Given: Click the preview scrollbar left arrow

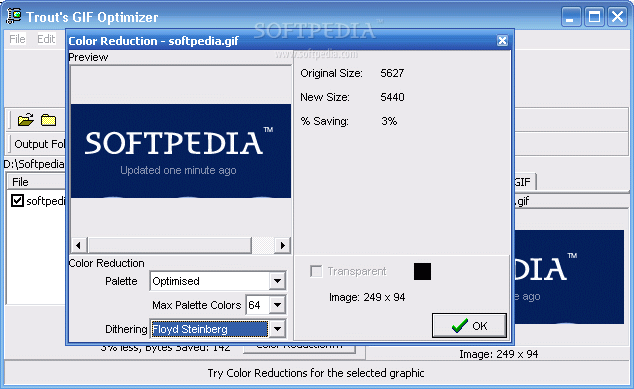Looking at the screenshot, I should point(79,245).
